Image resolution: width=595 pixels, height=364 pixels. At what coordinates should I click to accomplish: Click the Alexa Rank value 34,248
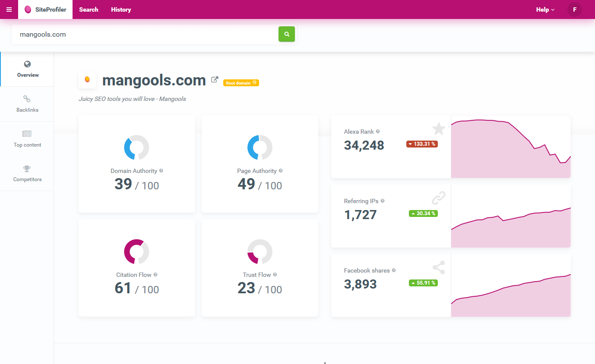(x=364, y=145)
